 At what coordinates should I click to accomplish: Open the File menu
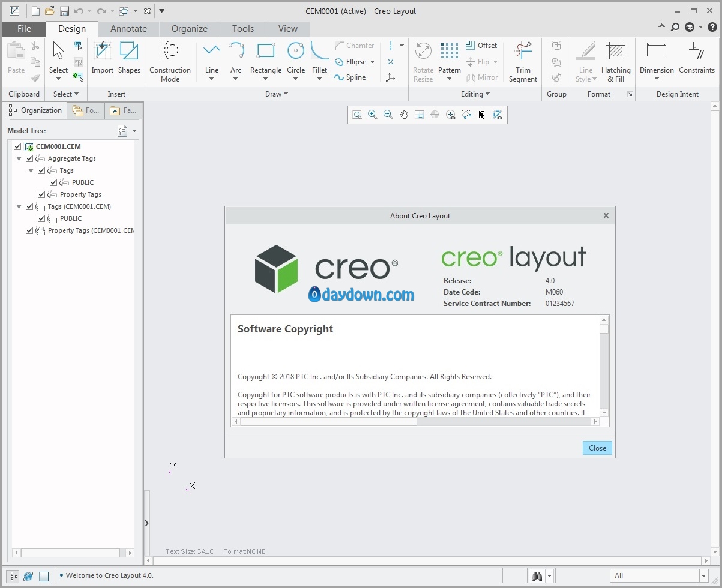[x=24, y=29]
